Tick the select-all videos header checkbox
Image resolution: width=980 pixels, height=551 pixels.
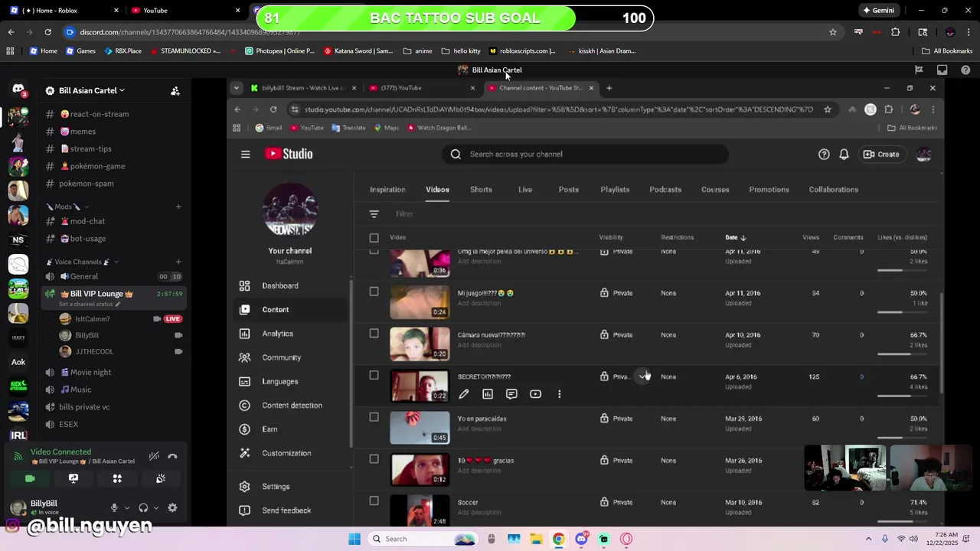(x=374, y=237)
